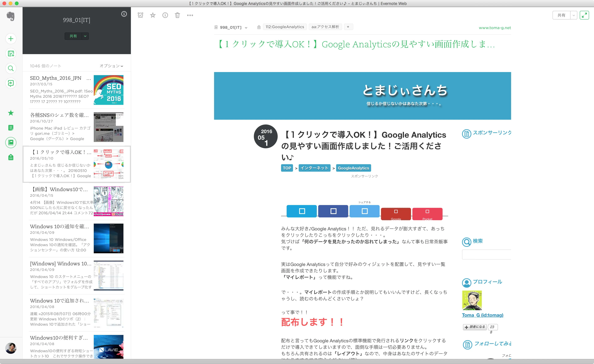Click the blog search input field
The height and width of the screenshot is (364, 594).
click(x=486, y=255)
